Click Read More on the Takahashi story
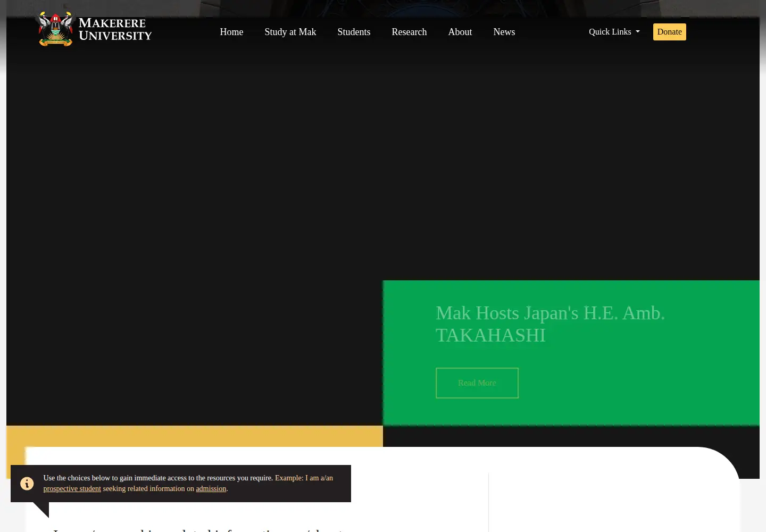 point(477,383)
